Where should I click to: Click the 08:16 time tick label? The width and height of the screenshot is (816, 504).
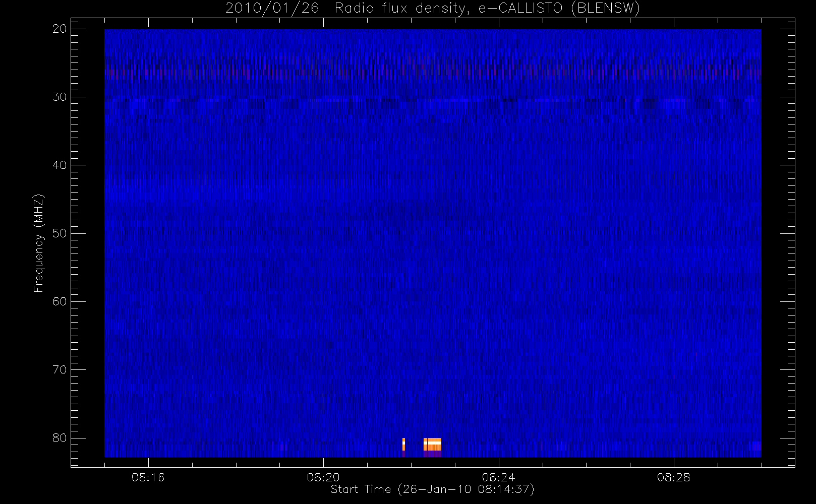pyautogui.click(x=148, y=477)
